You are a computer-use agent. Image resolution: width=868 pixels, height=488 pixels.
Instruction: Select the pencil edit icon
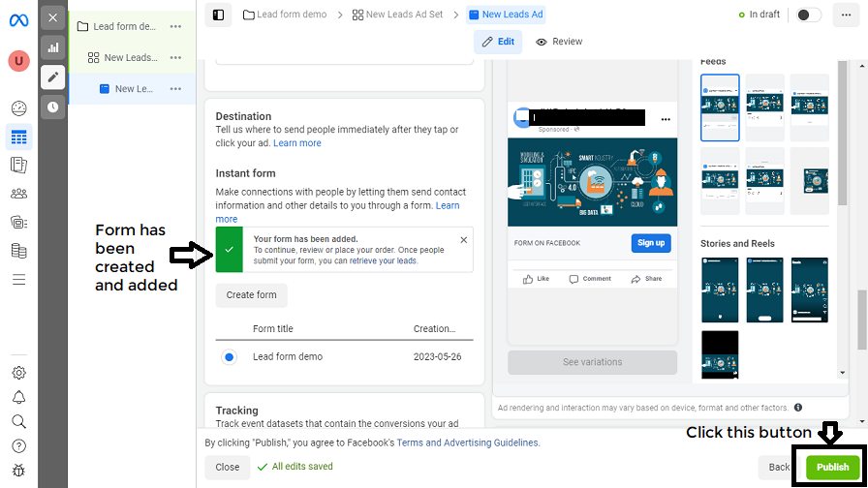click(52, 77)
